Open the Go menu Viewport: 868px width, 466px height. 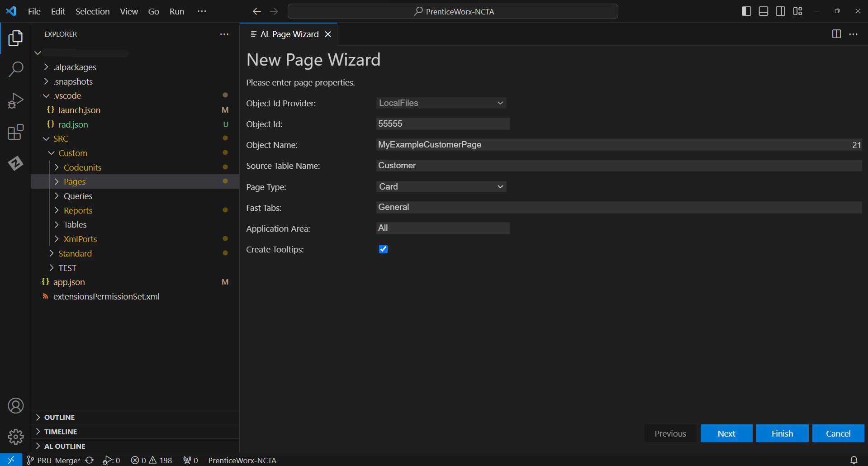click(x=154, y=11)
